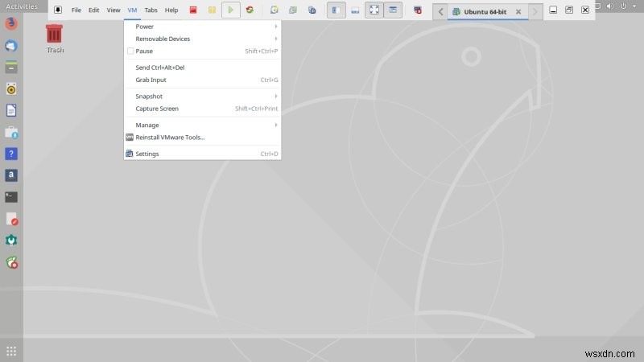
Task: Launch Thunderbird mail from the dock
Action: (11, 46)
